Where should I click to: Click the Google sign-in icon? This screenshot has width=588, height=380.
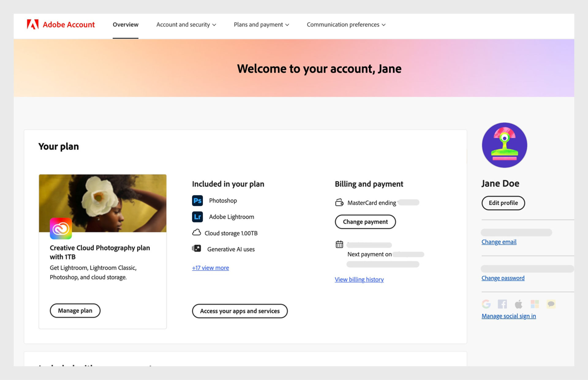[x=486, y=304]
